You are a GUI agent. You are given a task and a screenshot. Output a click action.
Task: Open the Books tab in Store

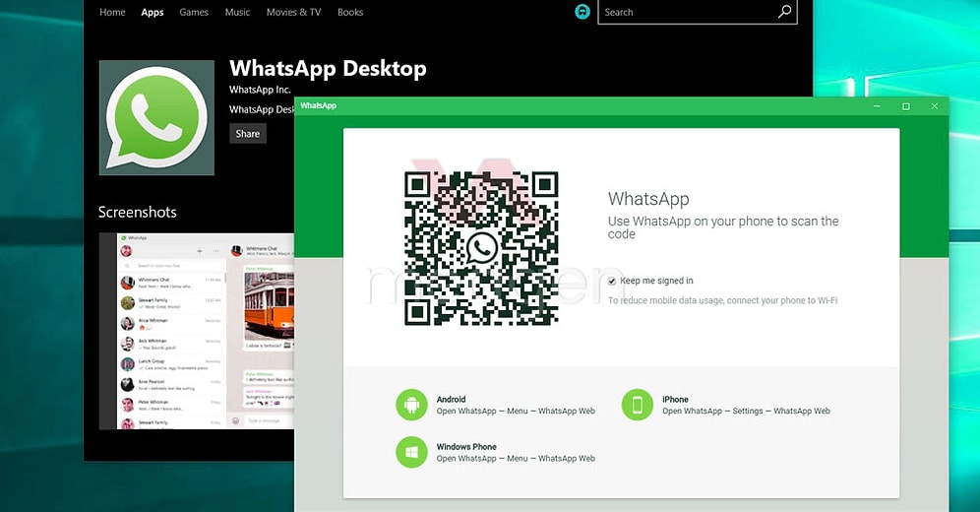(x=350, y=12)
